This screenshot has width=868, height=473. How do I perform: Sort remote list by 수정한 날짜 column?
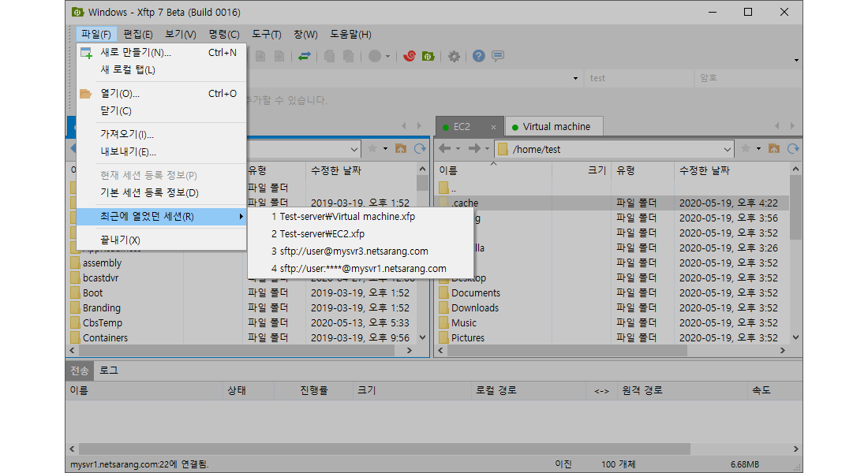730,170
